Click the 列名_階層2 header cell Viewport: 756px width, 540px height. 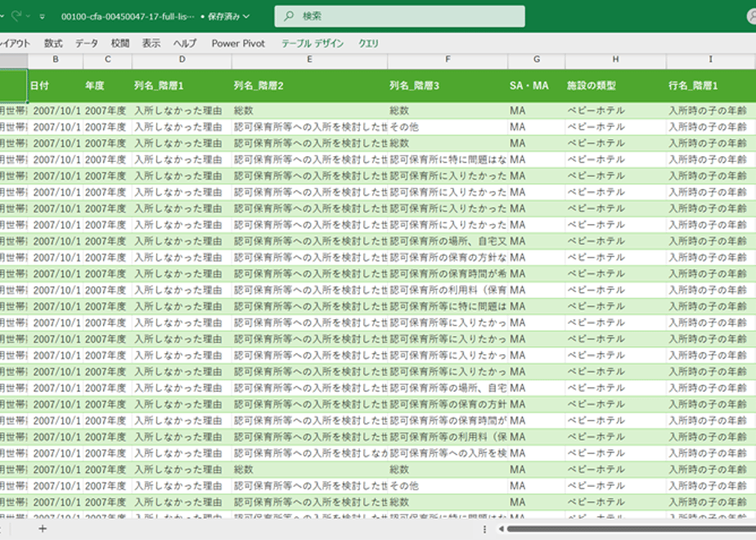tap(309, 86)
